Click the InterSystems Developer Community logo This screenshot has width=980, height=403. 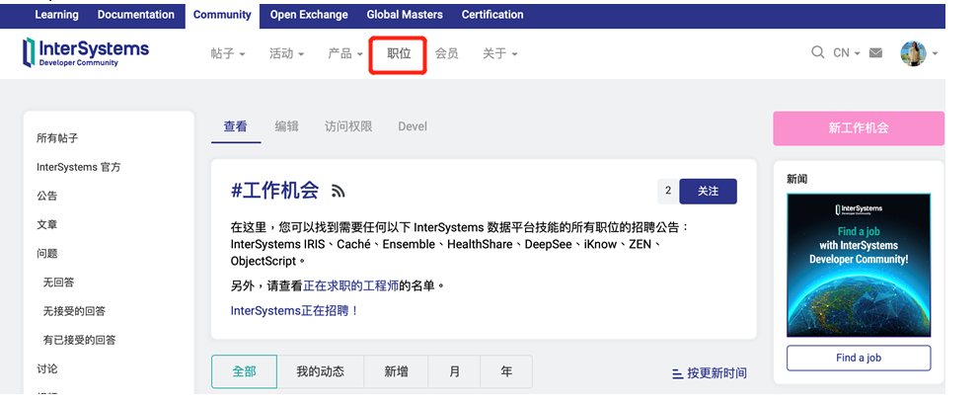point(86,52)
